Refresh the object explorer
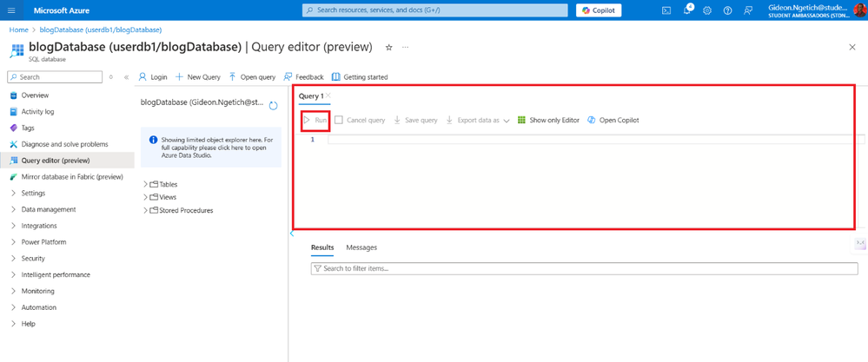Screen dimensions: 868x362 pyautogui.click(x=273, y=106)
